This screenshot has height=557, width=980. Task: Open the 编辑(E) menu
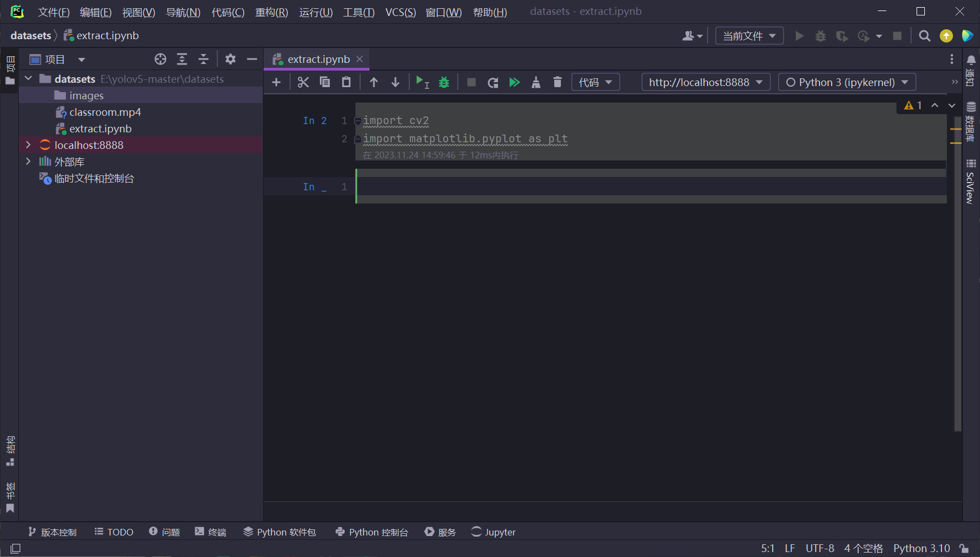(x=96, y=12)
